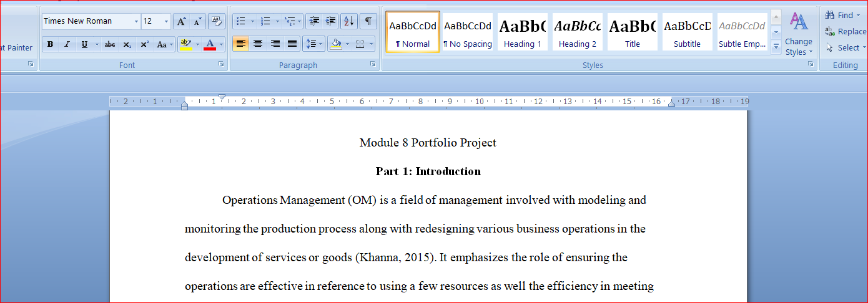Open the shading color dropdown arrow
Screen dimensions: 868x303
click(347, 44)
